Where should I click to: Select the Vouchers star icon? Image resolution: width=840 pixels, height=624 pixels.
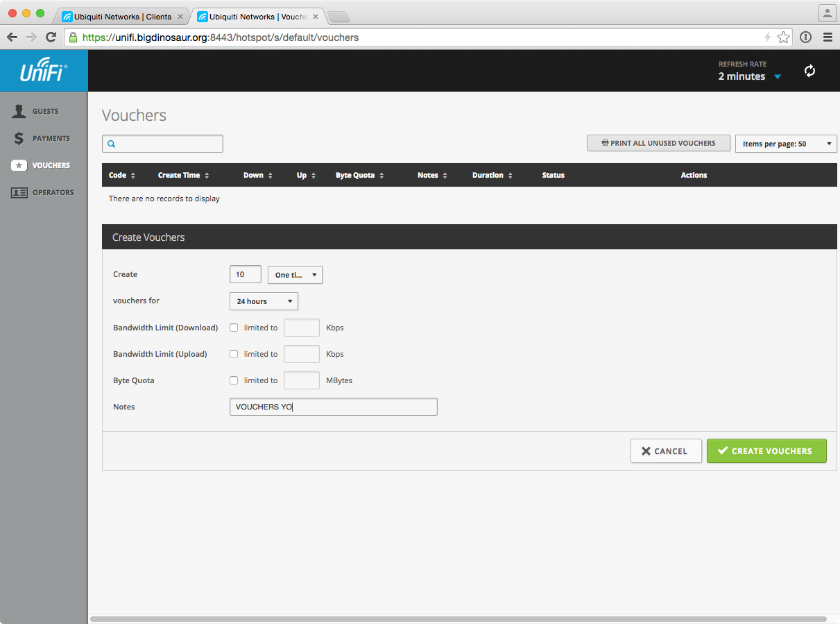pos(19,165)
